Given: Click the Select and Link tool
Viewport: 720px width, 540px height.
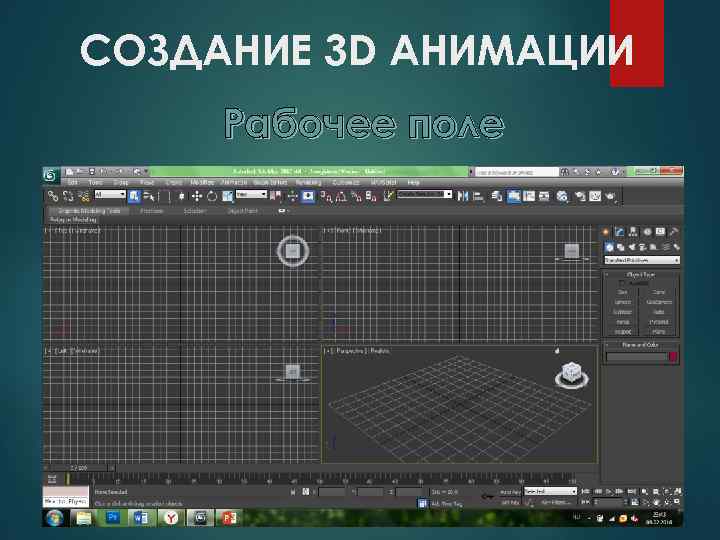Looking at the screenshot, I should pyautogui.click(x=53, y=197).
